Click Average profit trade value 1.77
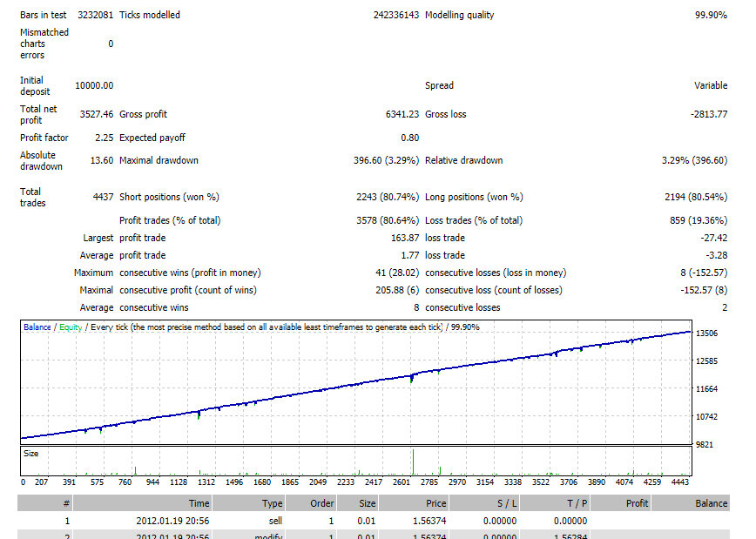The height and width of the screenshot is (539, 756). point(410,255)
